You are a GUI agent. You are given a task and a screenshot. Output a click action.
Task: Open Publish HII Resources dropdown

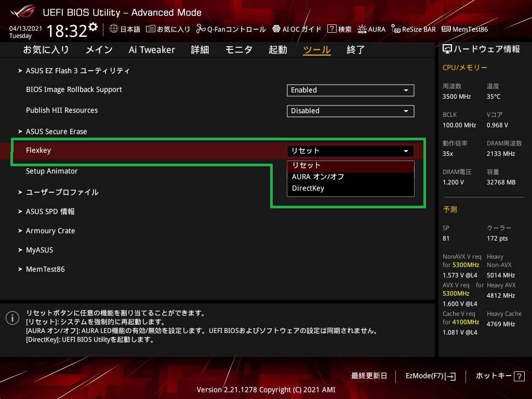(351, 111)
